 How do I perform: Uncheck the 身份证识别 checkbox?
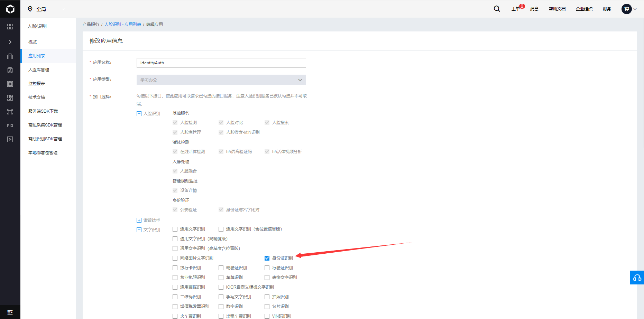pyautogui.click(x=267, y=258)
